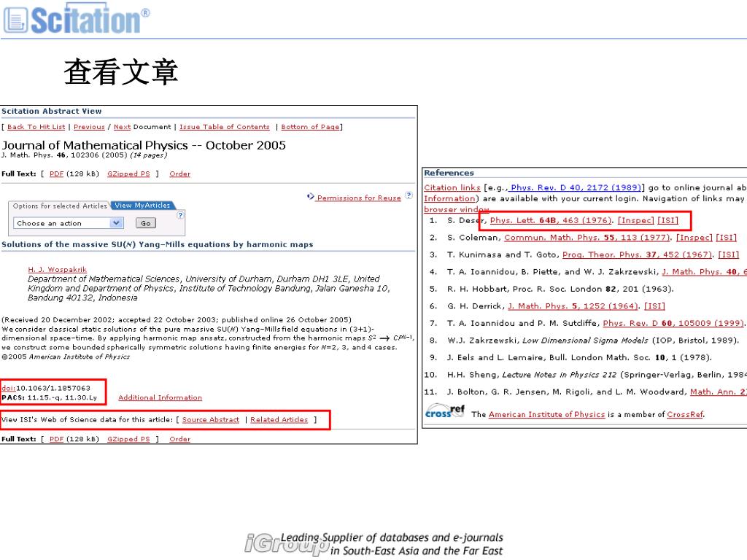Open the Source Abstract link
The height and width of the screenshot is (560, 747).
tap(211, 419)
